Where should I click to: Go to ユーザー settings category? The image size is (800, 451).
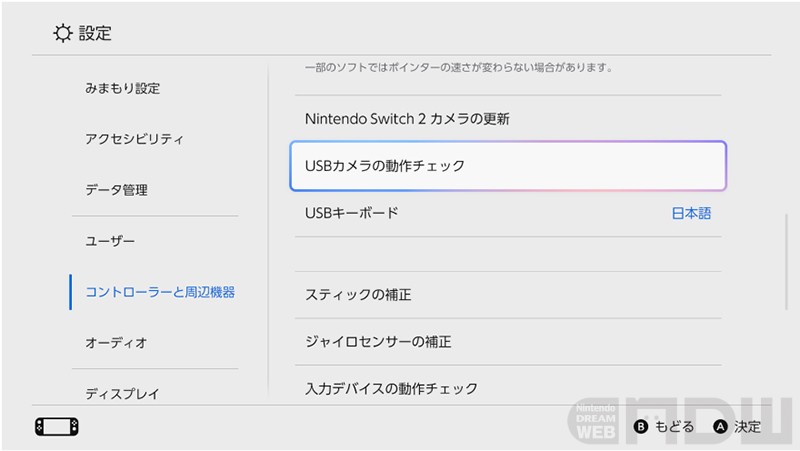coord(110,241)
